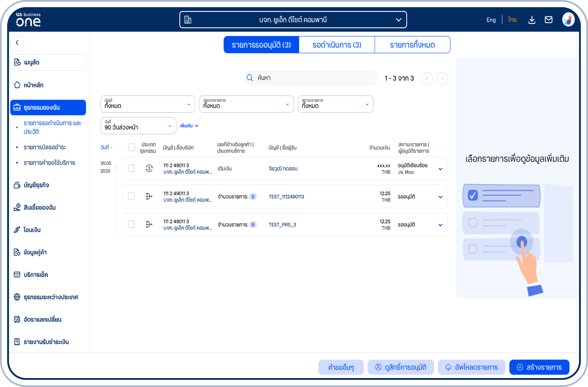Switch to รายการทั้งหมด tab
The width and height of the screenshot is (588, 387).
pyautogui.click(x=412, y=45)
